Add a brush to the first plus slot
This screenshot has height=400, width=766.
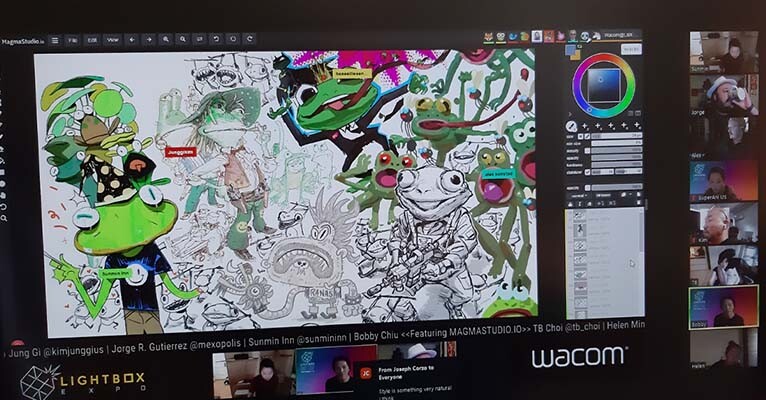pyautogui.click(x=584, y=126)
